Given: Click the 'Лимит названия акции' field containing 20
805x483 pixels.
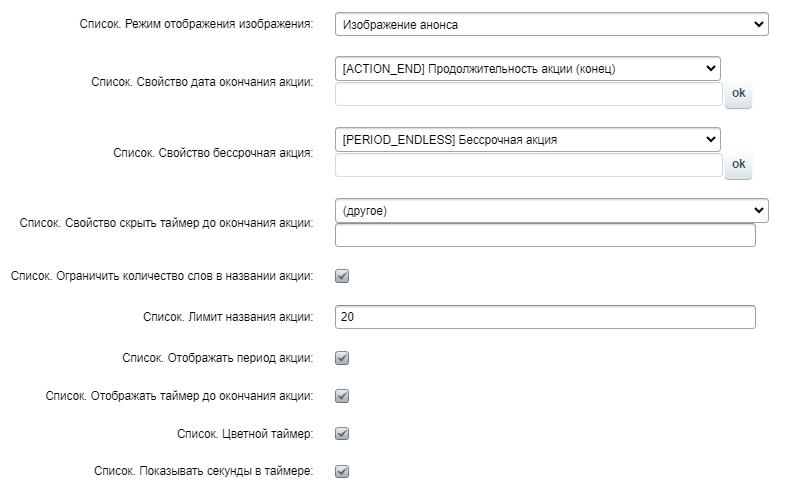Looking at the screenshot, I should tap(545, 316).
